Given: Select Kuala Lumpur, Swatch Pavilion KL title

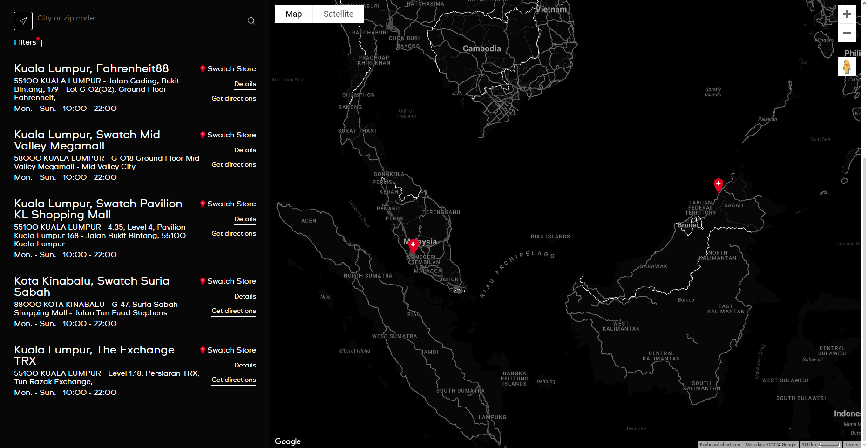Looking at the screenshot, I should coord(98,209).
